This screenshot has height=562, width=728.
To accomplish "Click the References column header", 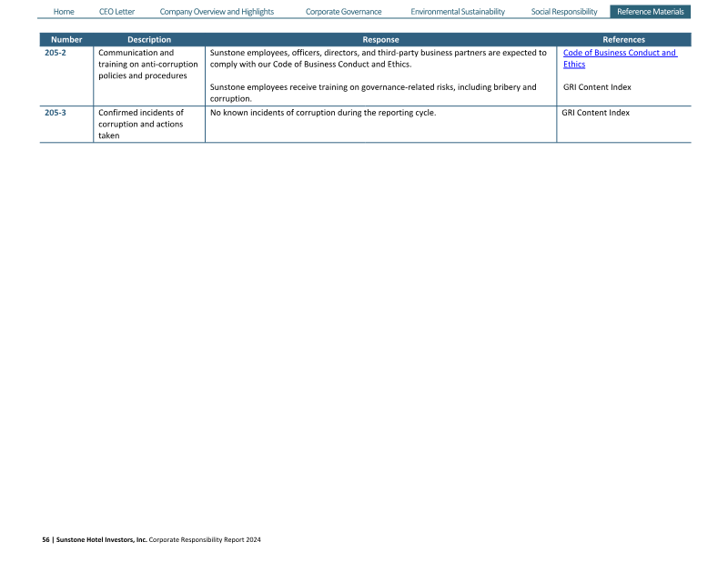I will pyautogui.click(x=623, y=39).
